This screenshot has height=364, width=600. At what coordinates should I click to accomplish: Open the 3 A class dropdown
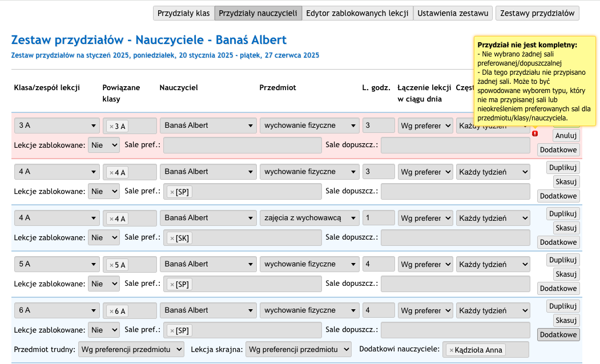(x=57, y=126)
